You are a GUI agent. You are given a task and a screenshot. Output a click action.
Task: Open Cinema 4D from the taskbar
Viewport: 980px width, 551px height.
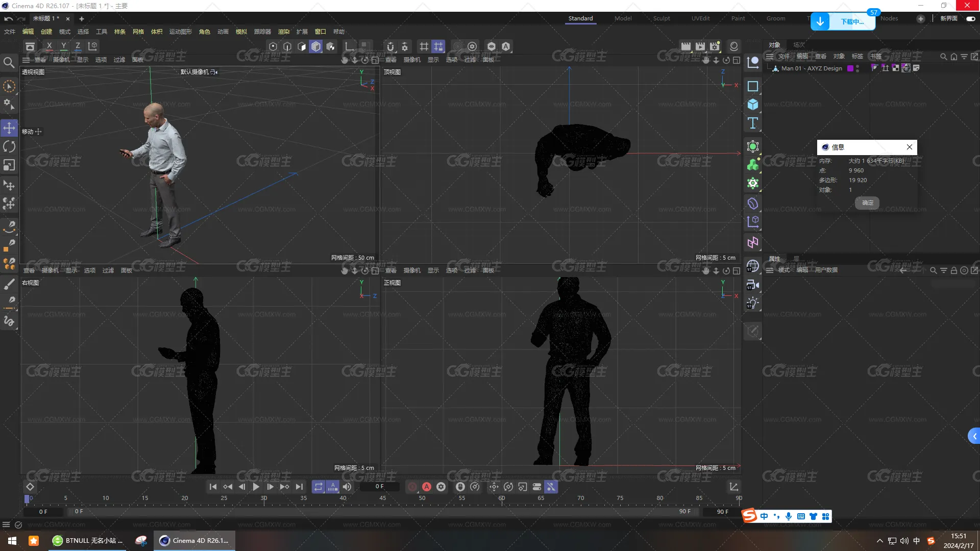pyautogui.click(x=194, y=541)
